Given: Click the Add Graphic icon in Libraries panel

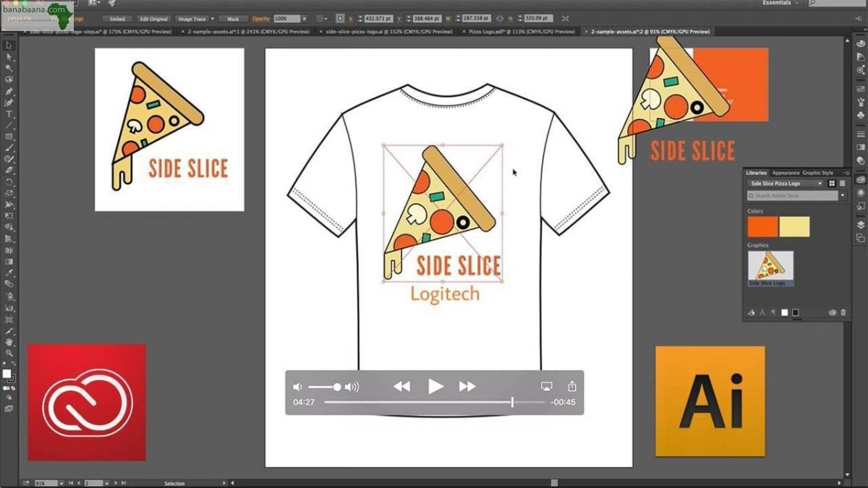Looking at the screenshot, I should click(x=752, y=312).
